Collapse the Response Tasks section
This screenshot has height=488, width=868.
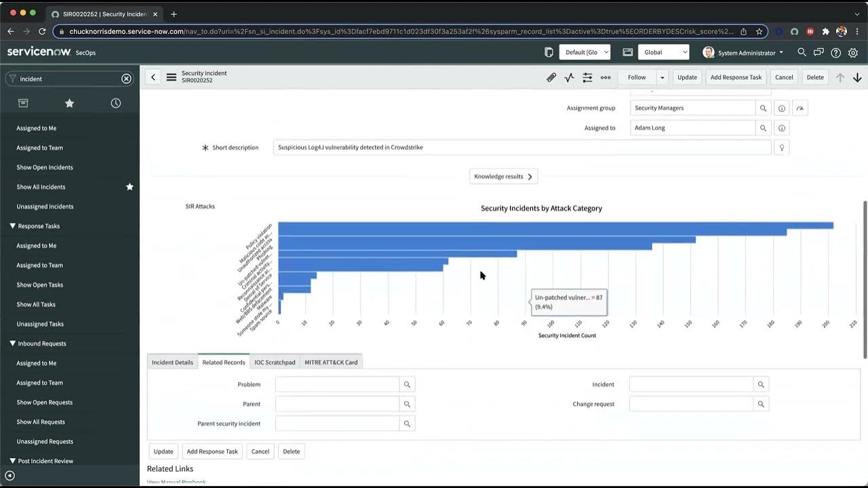pos(12,226)
